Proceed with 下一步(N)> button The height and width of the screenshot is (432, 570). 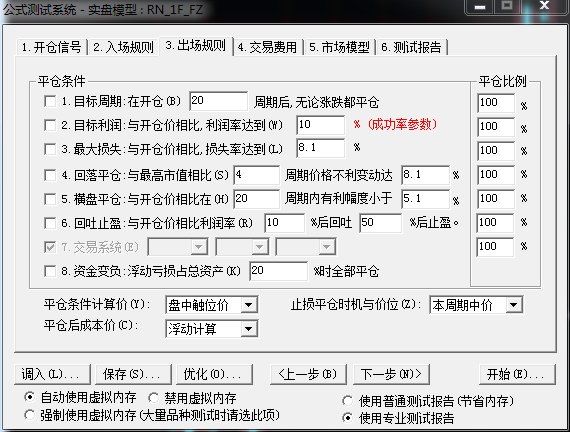click(x=391, y=374)
